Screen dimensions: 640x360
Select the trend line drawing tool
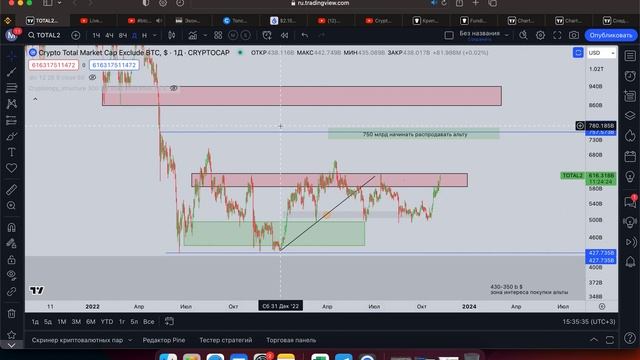click(x=11, y=72)
